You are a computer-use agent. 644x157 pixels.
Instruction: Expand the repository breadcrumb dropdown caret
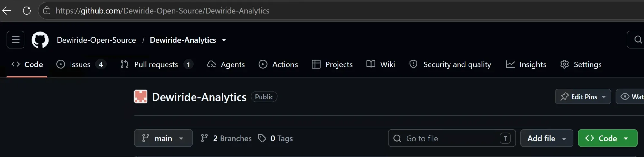[224, 40]
